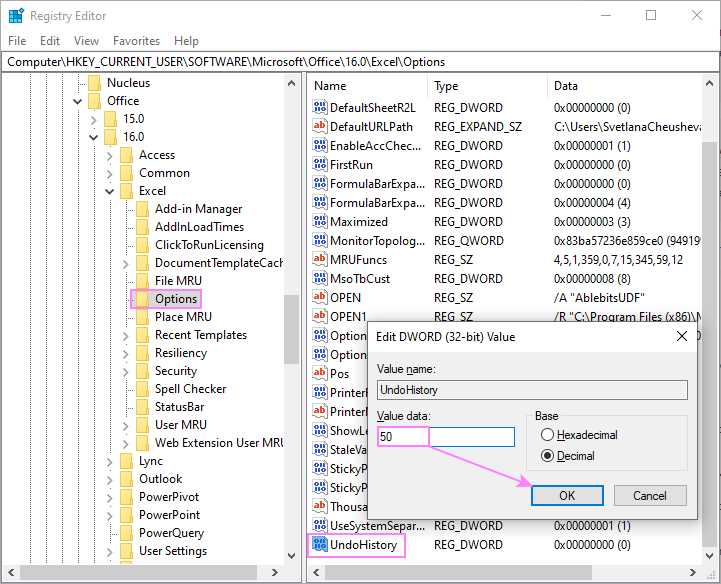
Task: Open the Favorites menu
Action: (136, 41)
